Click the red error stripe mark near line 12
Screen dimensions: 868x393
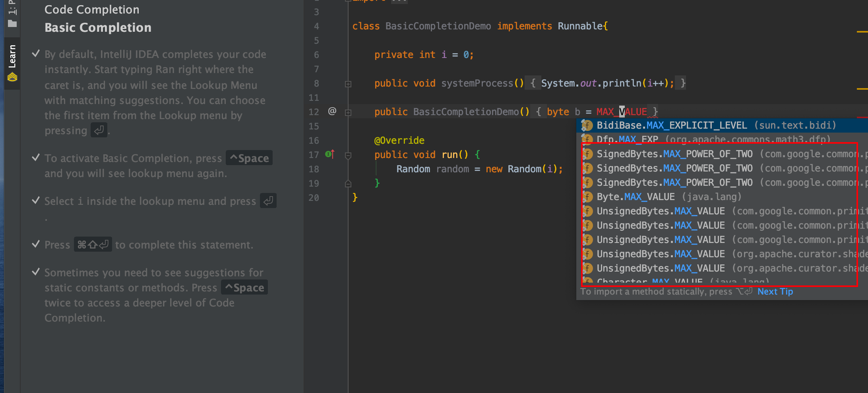(x=862, y=117)
